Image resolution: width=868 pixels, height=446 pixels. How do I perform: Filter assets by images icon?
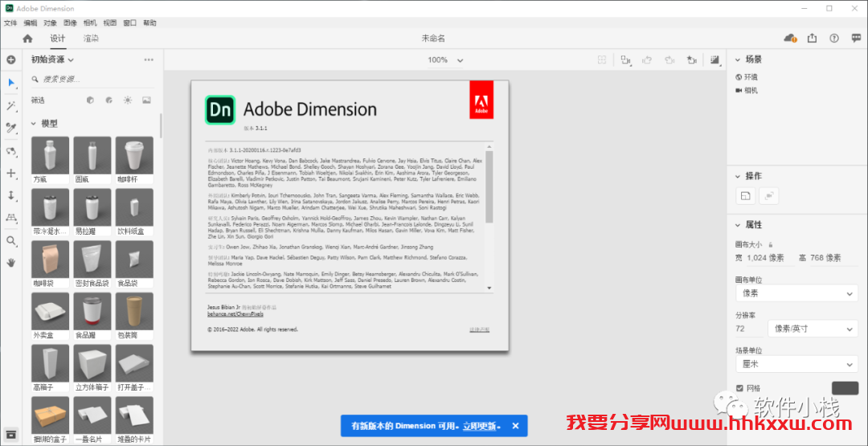click(146, 100)
